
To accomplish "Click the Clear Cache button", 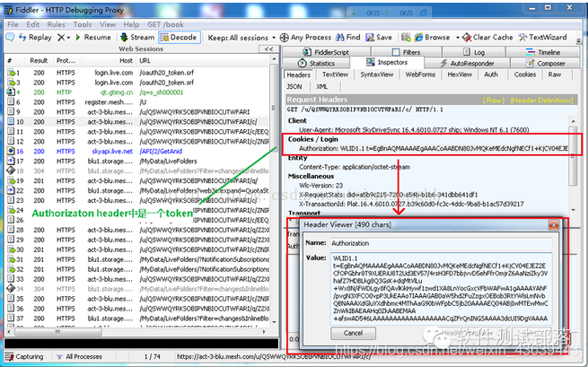I will [487, 37].
